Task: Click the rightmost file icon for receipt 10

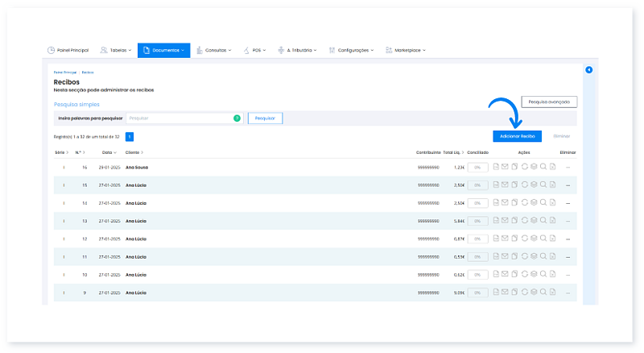Action: pos(553,274)
